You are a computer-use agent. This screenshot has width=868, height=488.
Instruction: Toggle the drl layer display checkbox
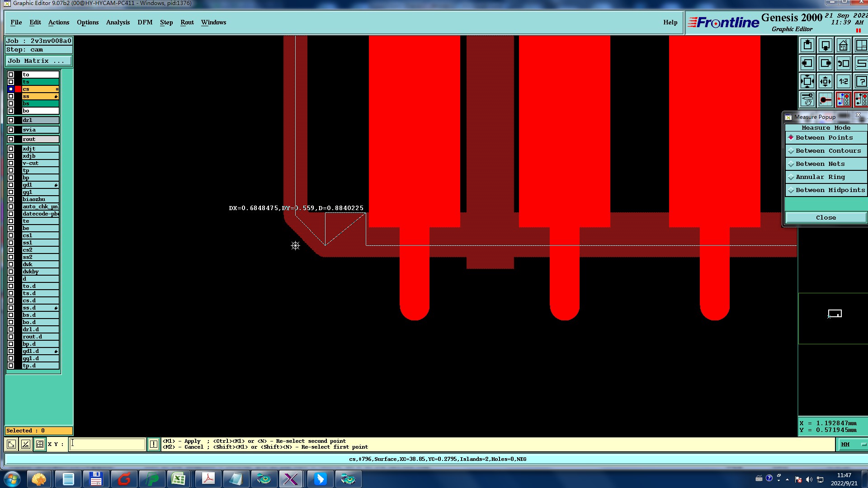(11, 120)
